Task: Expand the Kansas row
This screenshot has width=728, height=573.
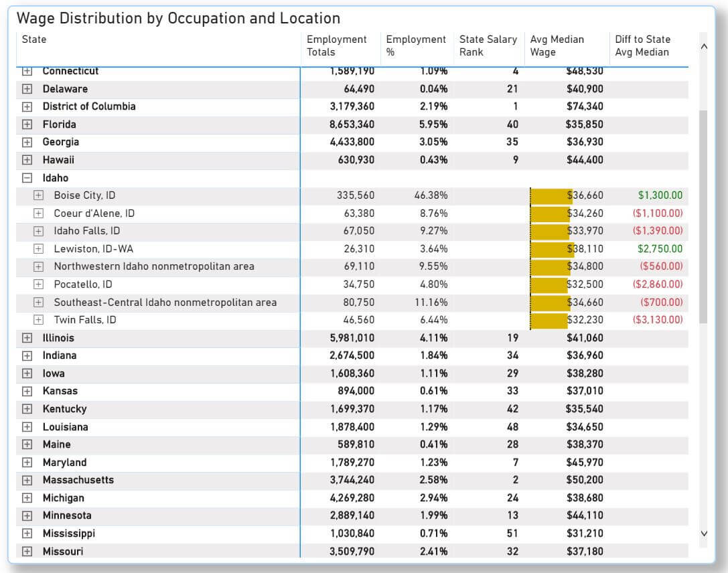Action: 27,391
